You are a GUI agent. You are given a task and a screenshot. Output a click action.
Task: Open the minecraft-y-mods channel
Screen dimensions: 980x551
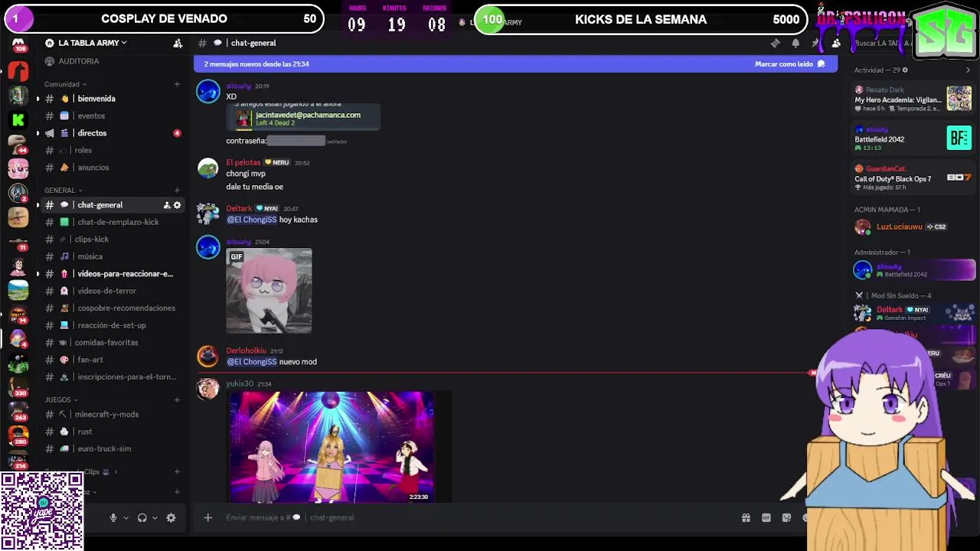[x=112, y=414]
